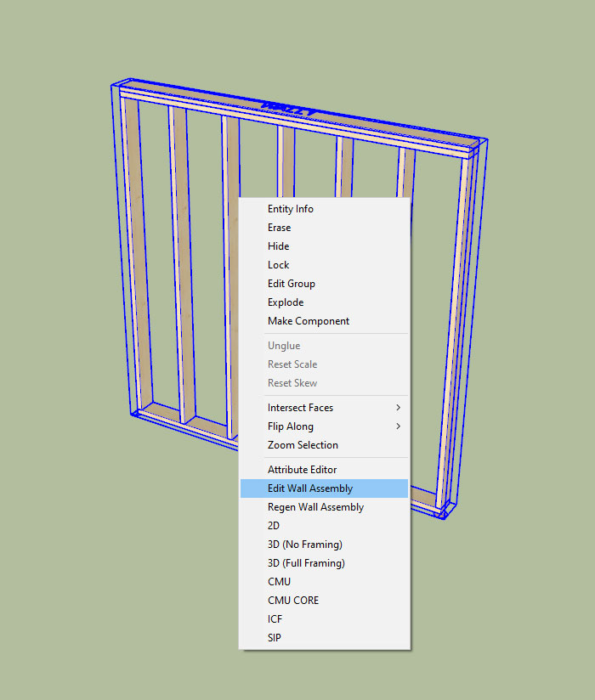Select ICF wall type
Image resolution: width=595 pixels, height=700 pixels.
(x=275, y=619)
